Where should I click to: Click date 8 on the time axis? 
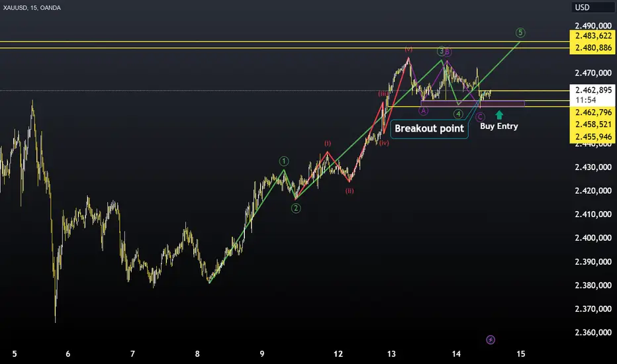197,354
